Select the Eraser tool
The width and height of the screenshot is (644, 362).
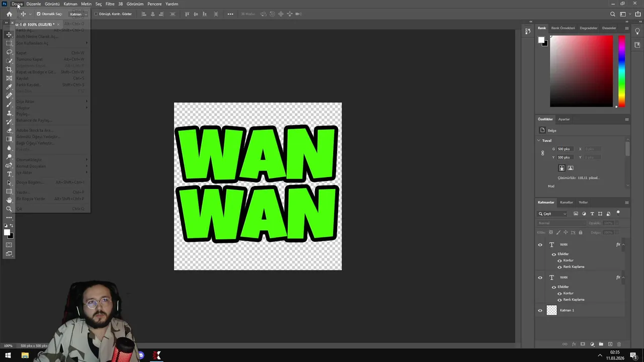coord(9,130)
